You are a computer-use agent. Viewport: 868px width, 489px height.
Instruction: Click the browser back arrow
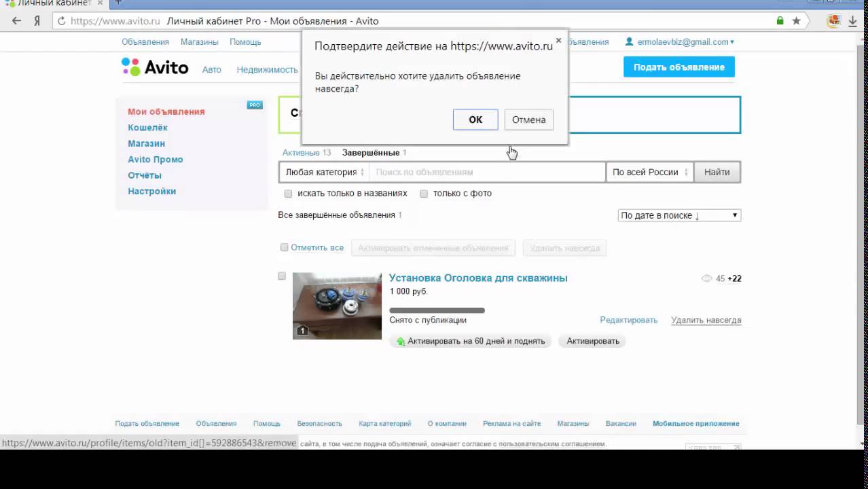(16, 21)
